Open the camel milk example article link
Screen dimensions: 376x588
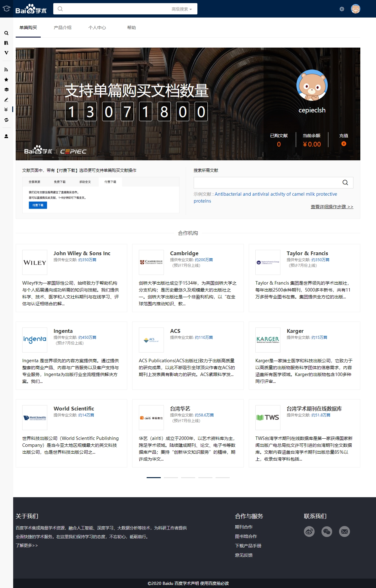[275, 194]
